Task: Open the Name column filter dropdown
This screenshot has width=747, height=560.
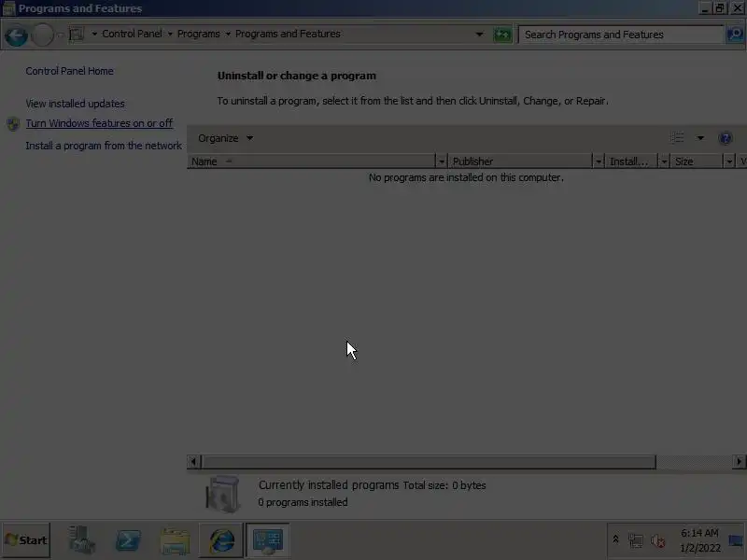Action: click(441, 161)
